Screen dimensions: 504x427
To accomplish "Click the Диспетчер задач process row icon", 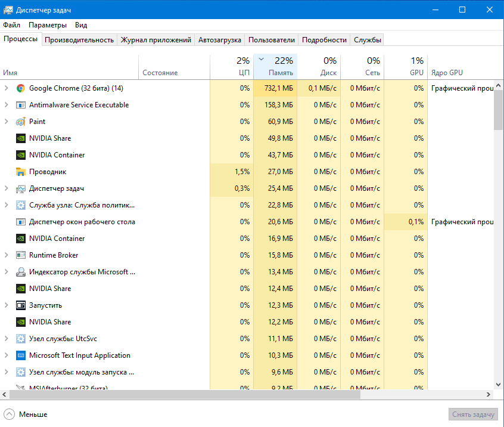I will [x=21, y=188].
